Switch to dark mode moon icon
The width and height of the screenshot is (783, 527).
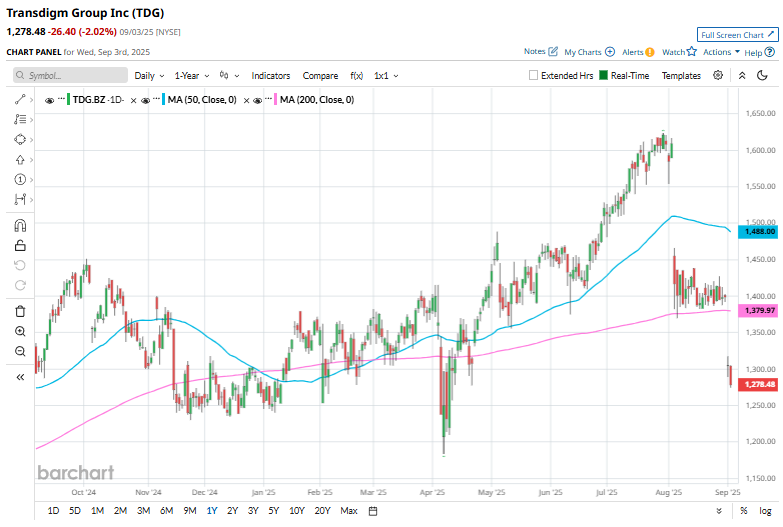point(762,75)
